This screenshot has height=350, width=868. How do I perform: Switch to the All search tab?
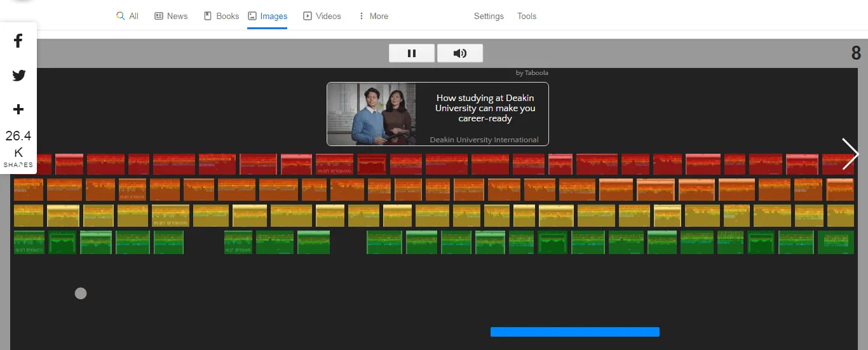(127, 16)
